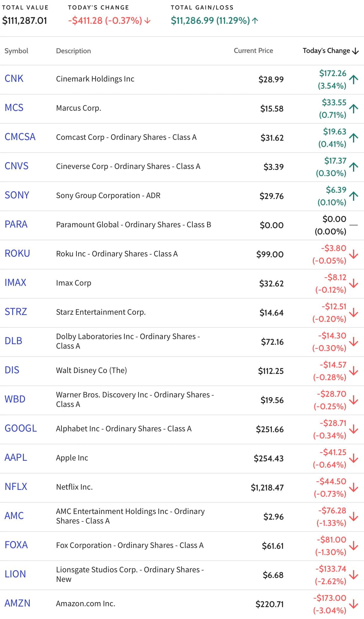Image resolution: width=364 pixels, height=619 pixels.
Task: Click the green up arrow for Sony
Action: [x=354, y=196]
